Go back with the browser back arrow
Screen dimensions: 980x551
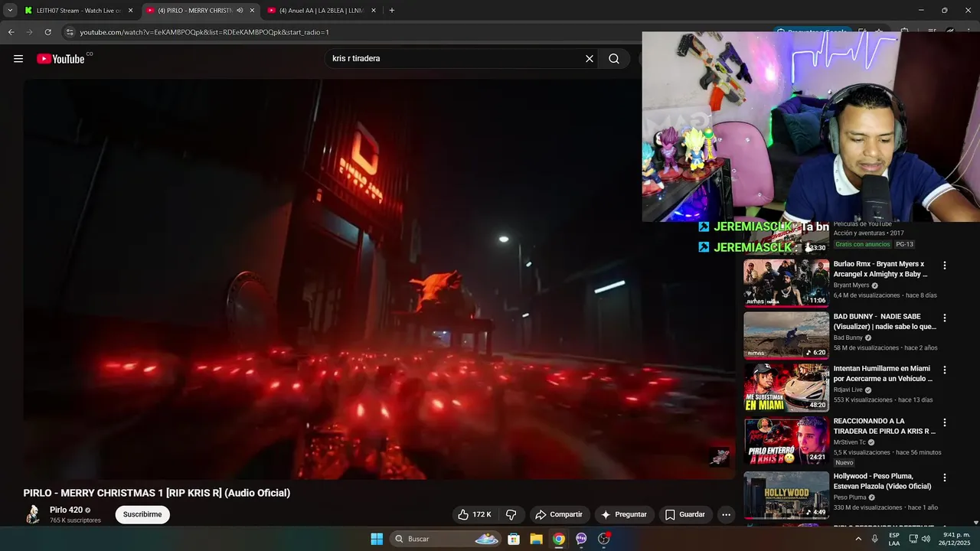tap(11, 32)
